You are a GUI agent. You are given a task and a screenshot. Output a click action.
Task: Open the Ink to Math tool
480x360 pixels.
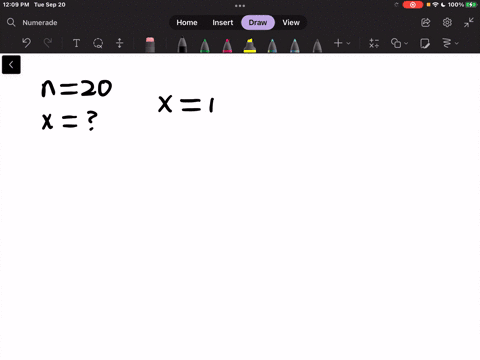point(374,43)
